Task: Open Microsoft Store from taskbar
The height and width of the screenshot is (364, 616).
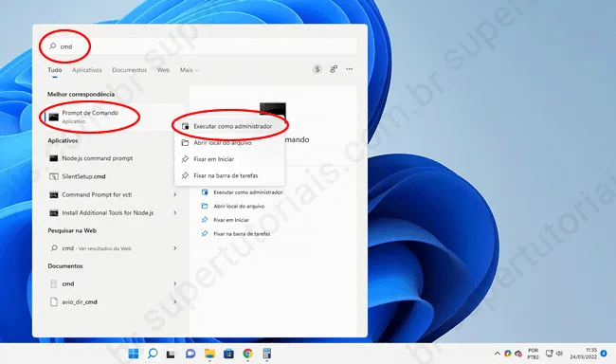Action: point(228,354)
